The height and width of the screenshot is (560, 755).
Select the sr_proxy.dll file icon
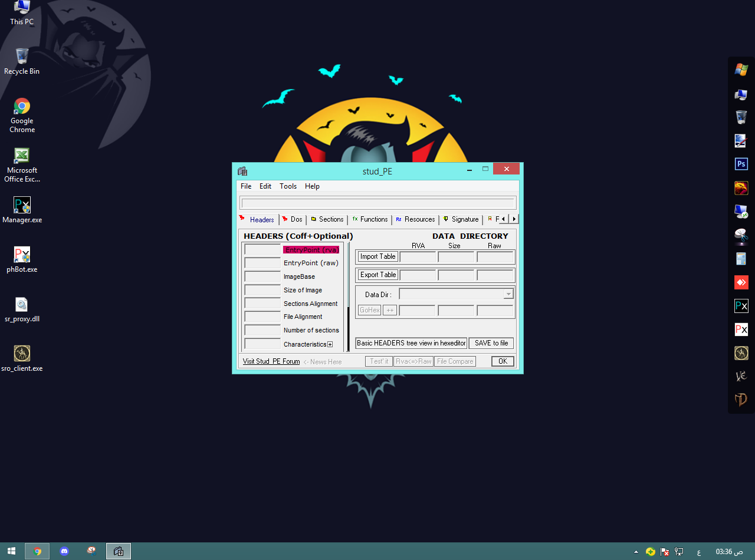pyautogui.click(x=22, y=309)
